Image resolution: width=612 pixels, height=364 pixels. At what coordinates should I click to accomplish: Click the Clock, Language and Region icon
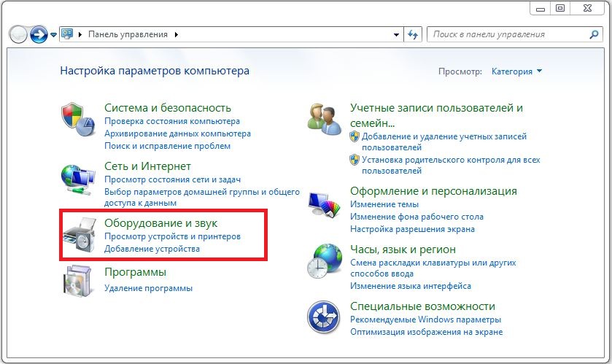click(x=325, y=260)
